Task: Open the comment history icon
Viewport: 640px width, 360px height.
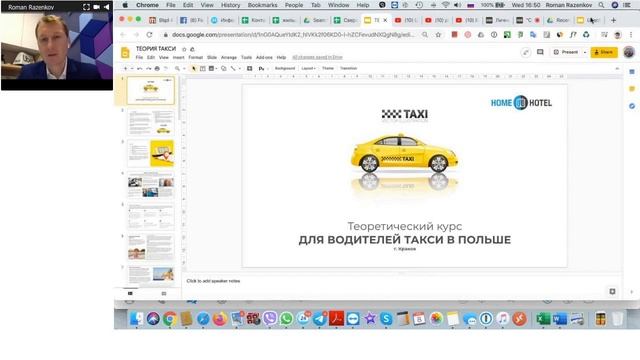Action: [540, 52]
